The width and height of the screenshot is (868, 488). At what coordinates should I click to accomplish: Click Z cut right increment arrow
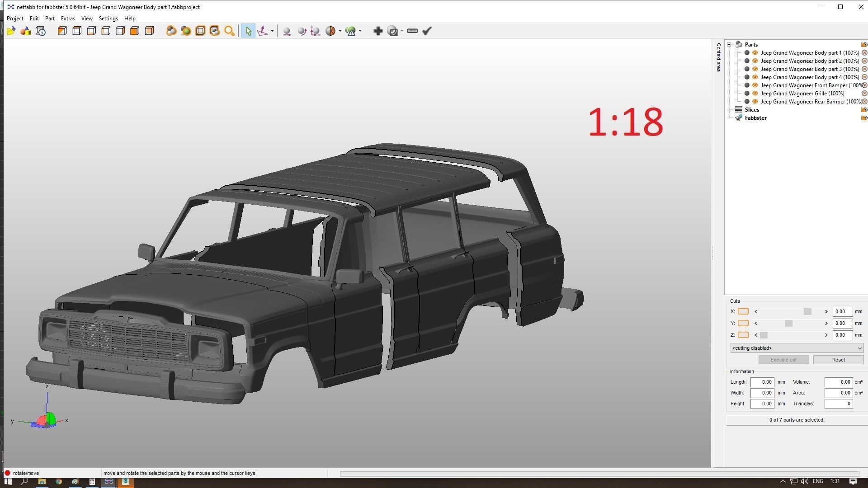coord(826,335)
